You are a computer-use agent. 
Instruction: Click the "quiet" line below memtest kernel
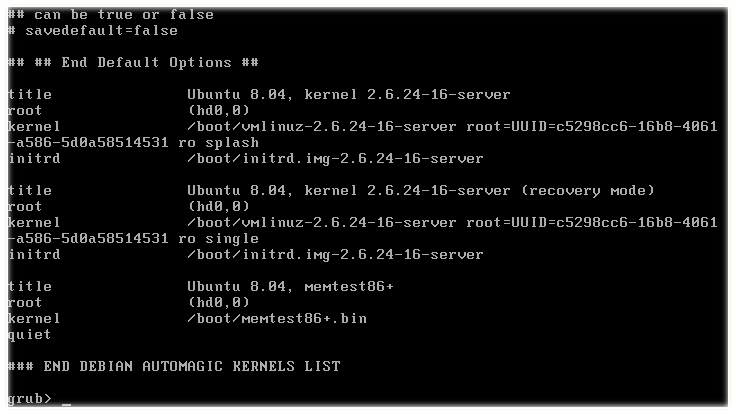pos(28,334)
